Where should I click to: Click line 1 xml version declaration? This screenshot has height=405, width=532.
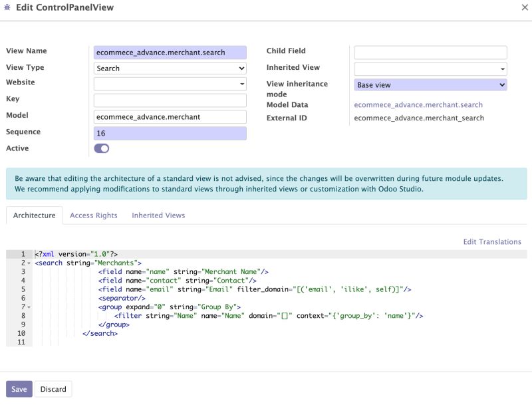[76, 254]
